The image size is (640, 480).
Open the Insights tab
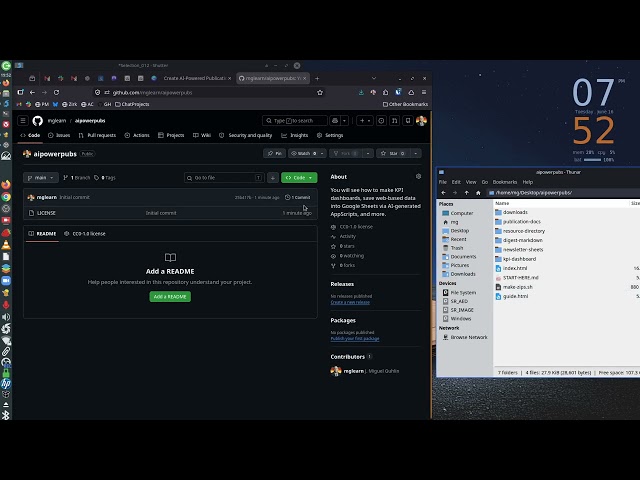[x=295, y=135]
